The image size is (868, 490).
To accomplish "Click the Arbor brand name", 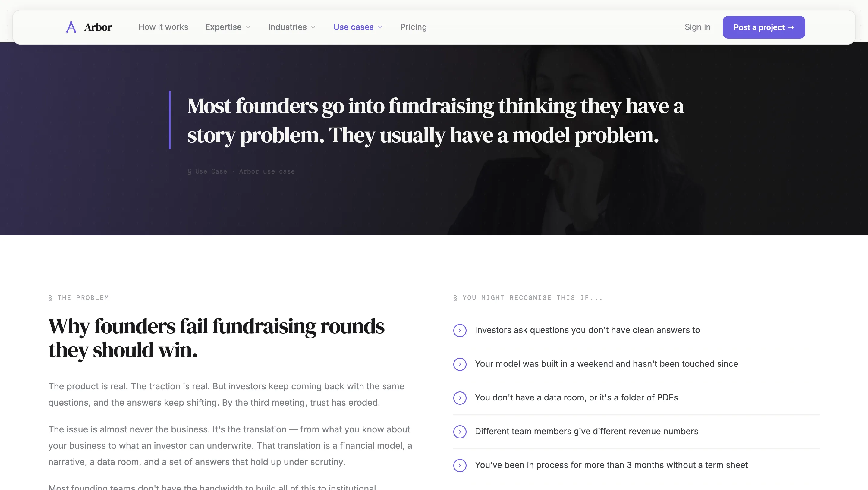I will (x=98, y=27).
